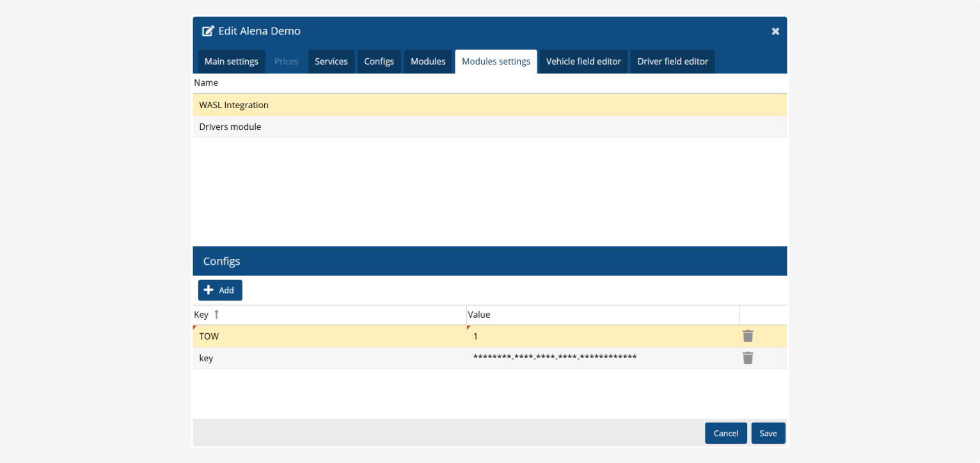Open Vehicle field editor tab
This screenshot has height=463, width=980.
click(583, 62)
